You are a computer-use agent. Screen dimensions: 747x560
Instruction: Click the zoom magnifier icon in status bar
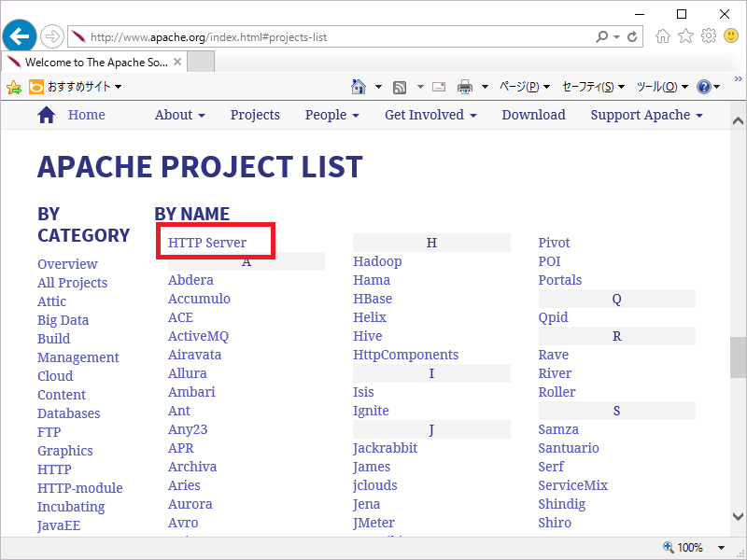pos(668,547)
